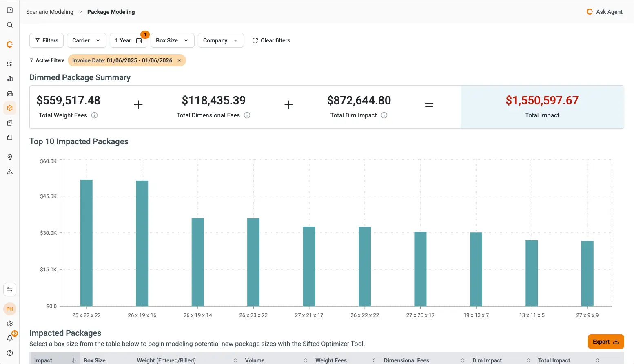The height and width of the screenshot is (364, 634).
Task: Expand the Carrier dropdown
Action: click(86, 40)
